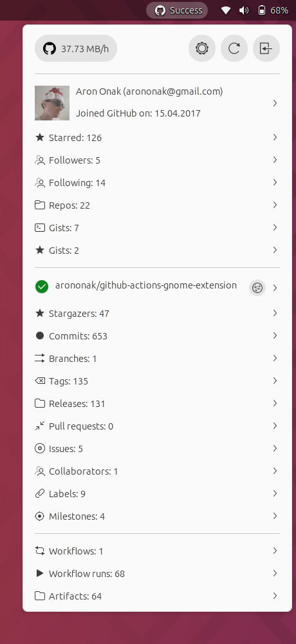Click the volume speaker icon
This screenshot has height=644, width=296.
tap(244, 10)
